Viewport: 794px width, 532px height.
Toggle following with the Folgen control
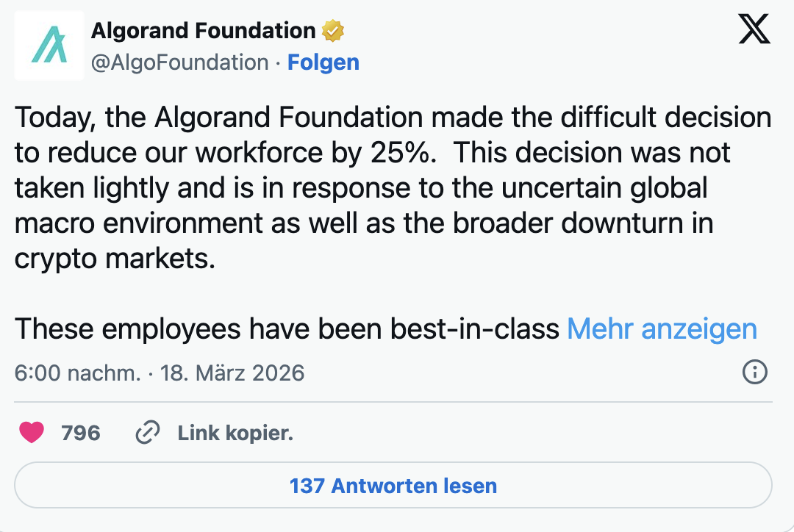[323, 62]
